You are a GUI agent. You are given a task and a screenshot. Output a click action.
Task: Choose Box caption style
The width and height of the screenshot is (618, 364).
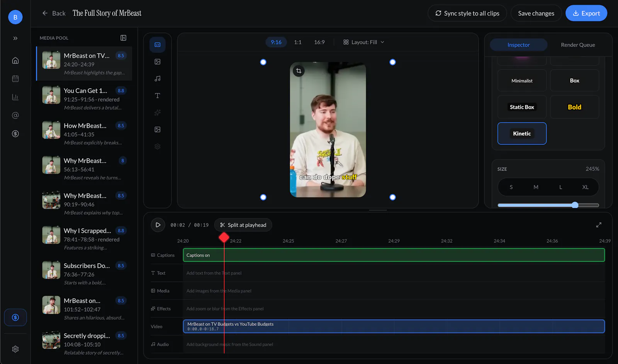point(574,81)
